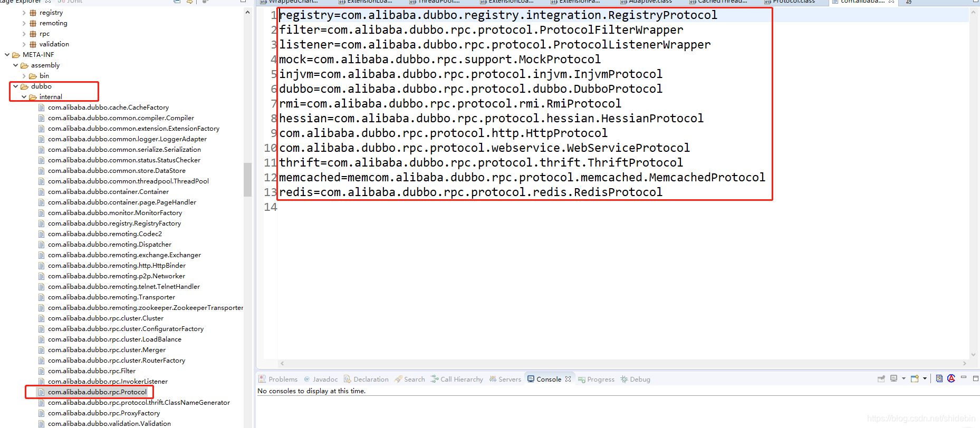The height and width of the screenshot is (428, 980).
Task: Click the red A icon in Console toolbar
Action: click(x=952, y=378)
